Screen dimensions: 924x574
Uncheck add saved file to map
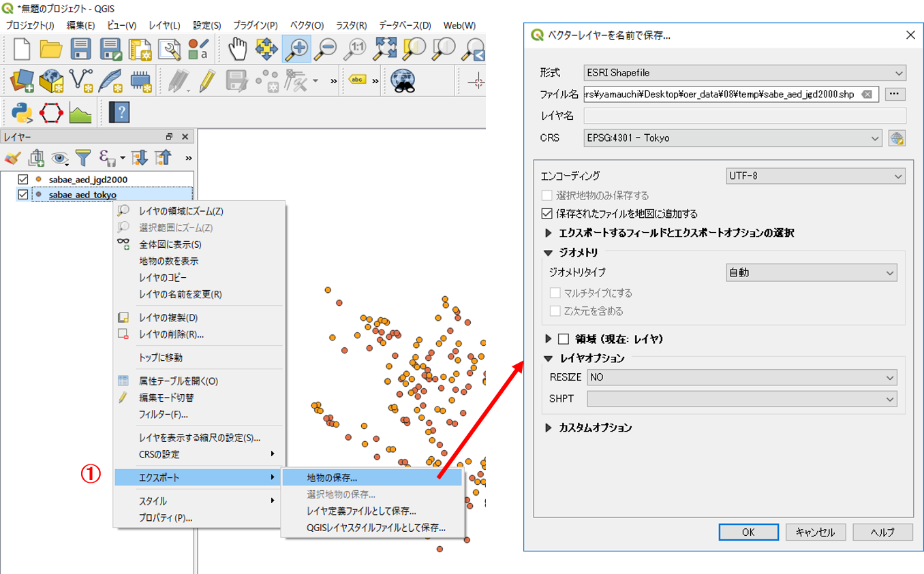546,213
